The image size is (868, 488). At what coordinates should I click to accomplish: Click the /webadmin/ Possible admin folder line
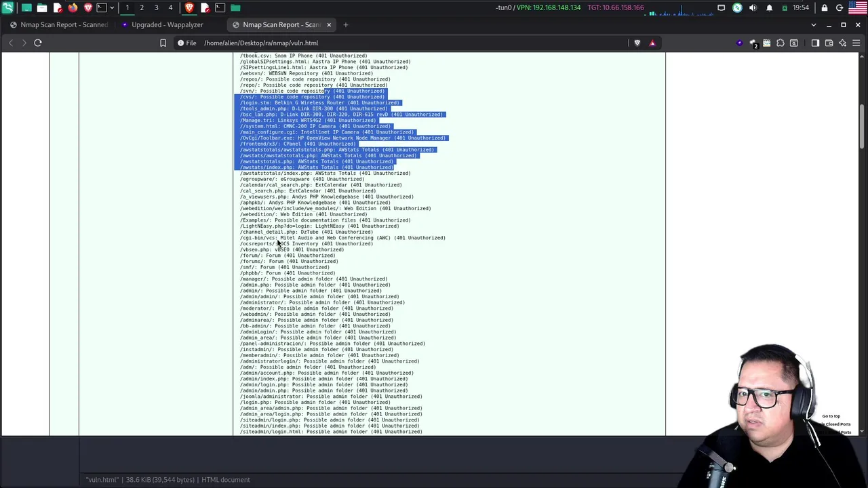coord(317,314)
